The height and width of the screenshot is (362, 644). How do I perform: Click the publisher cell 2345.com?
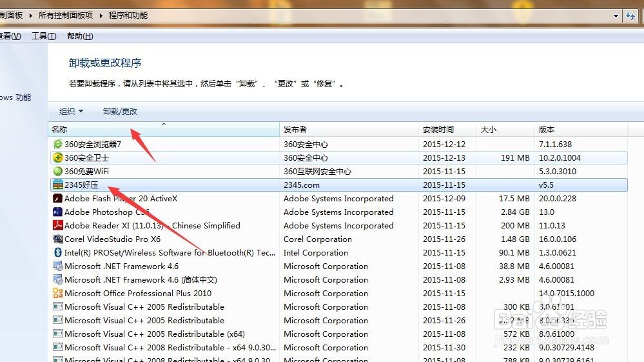pyautogui.click(x=302, y=185)
